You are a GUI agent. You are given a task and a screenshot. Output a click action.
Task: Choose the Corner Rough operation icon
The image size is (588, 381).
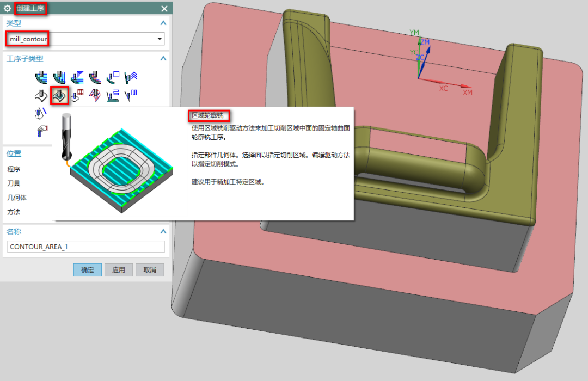[x=77, y=77]
